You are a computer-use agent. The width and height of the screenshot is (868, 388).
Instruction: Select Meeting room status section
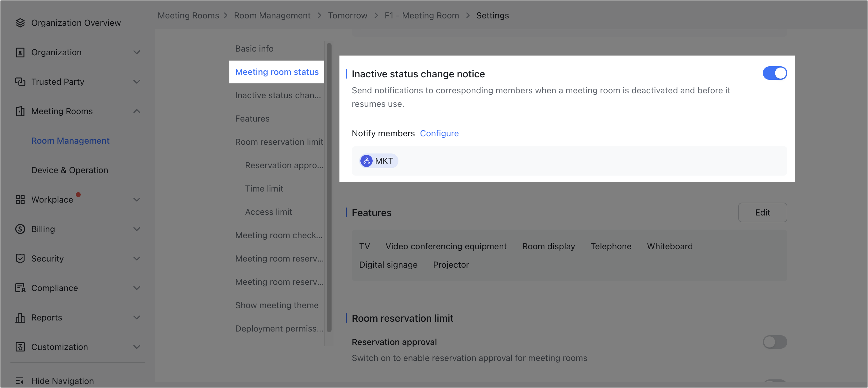point(277,72)
